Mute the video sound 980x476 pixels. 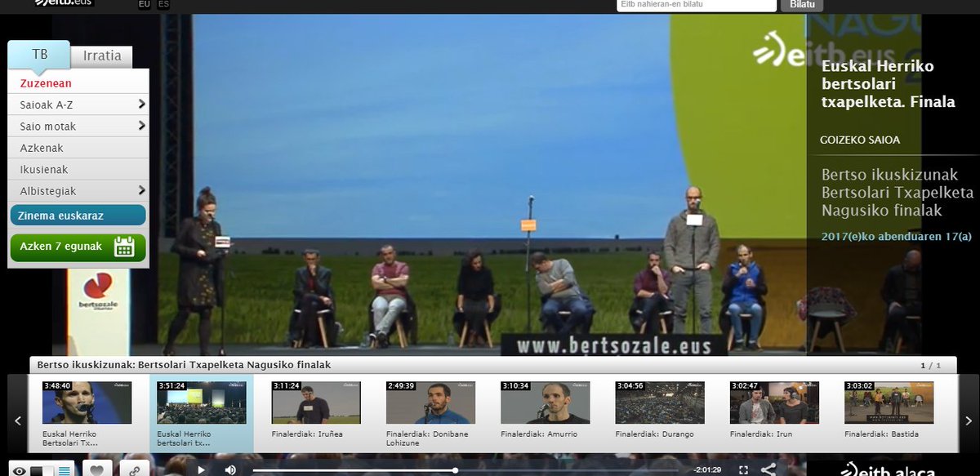click(231, 469)
